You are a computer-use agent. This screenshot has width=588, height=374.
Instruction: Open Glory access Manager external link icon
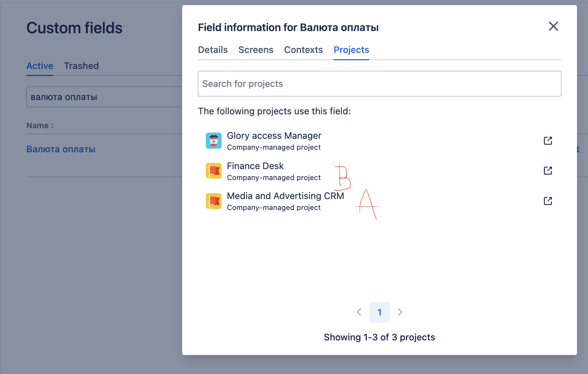click(x=548, y=141)
